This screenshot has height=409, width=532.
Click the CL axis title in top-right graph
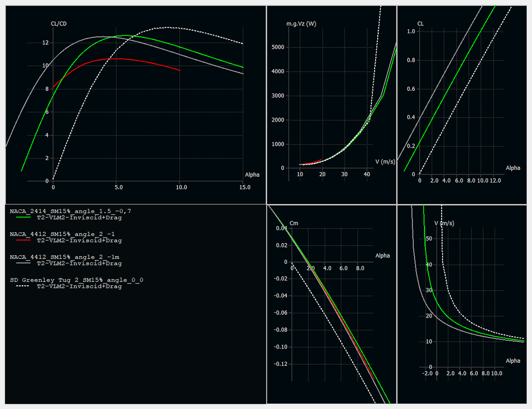(x=421, y=24)
